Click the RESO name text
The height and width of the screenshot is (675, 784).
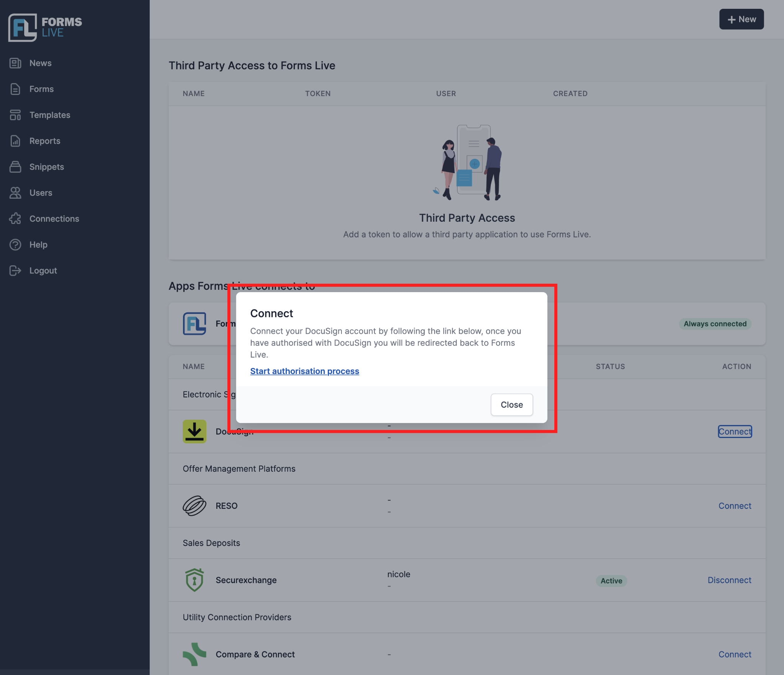[x=227, y=506]
